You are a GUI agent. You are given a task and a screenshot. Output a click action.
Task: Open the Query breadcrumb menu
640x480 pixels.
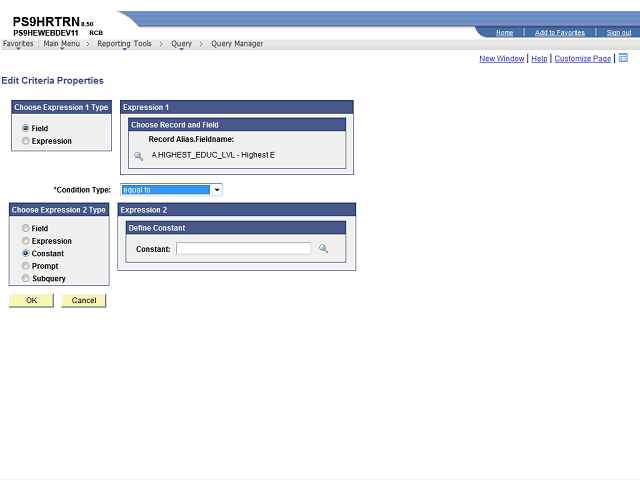[181, 44]
